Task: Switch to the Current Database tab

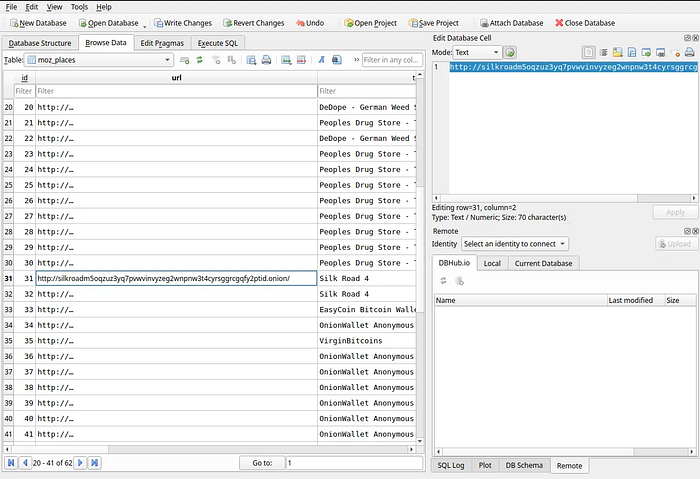Action: click(x=543, y=263)
